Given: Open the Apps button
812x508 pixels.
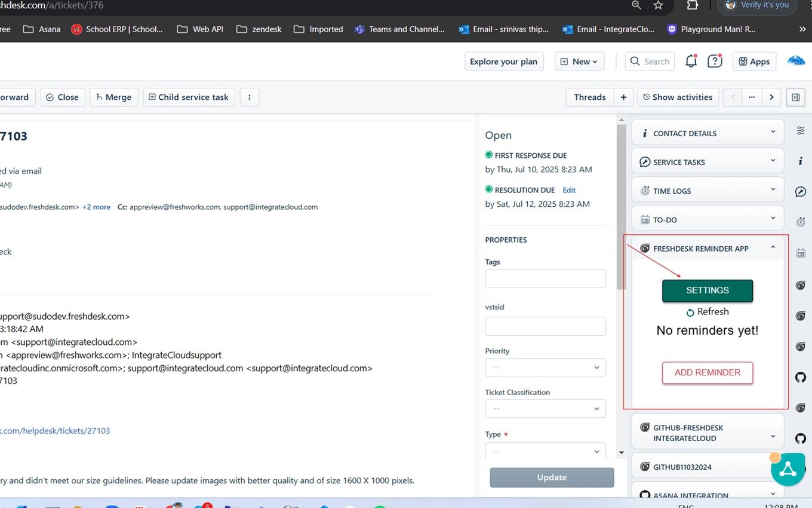Looking at the screenshot, I should [754, 61].
